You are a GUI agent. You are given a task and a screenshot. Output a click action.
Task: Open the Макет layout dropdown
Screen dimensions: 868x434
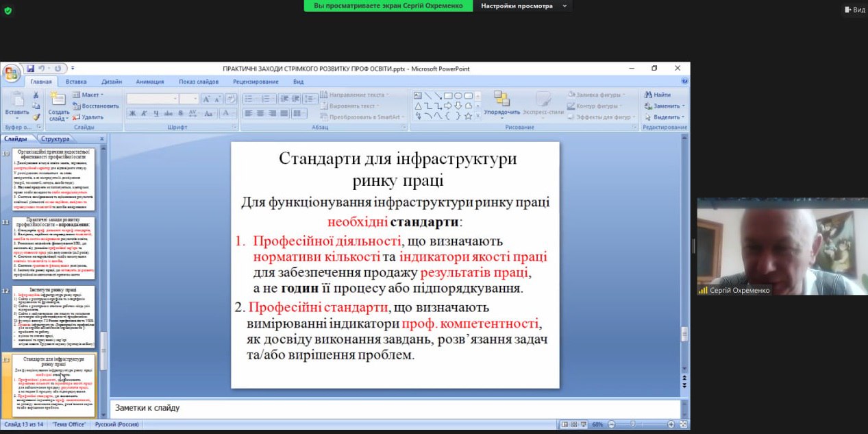88,95
